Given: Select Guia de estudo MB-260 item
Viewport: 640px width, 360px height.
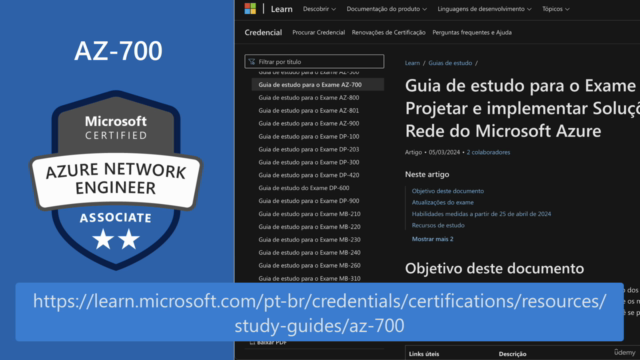Looking at the screenshot, I should click(309, 265).
